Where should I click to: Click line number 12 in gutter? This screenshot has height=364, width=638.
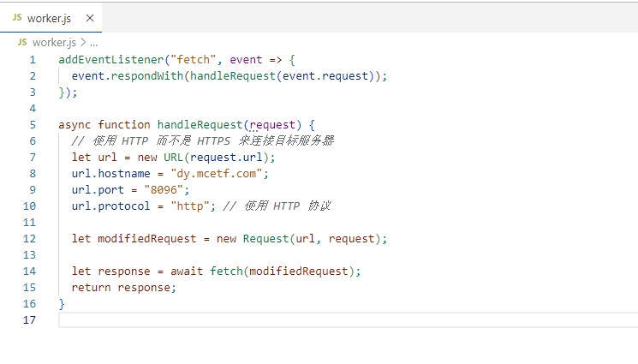click(29, 239)
